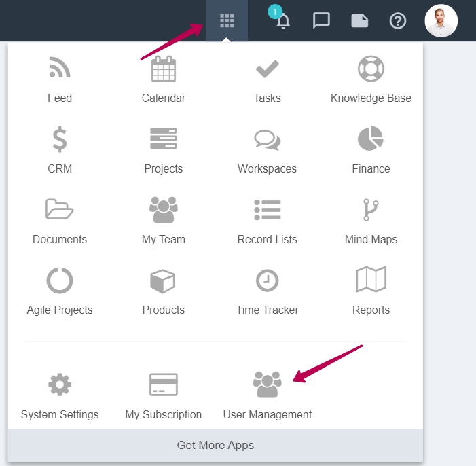476x466 pixels.
Task: Open the User Management people icon
Action: click(267, 384)
